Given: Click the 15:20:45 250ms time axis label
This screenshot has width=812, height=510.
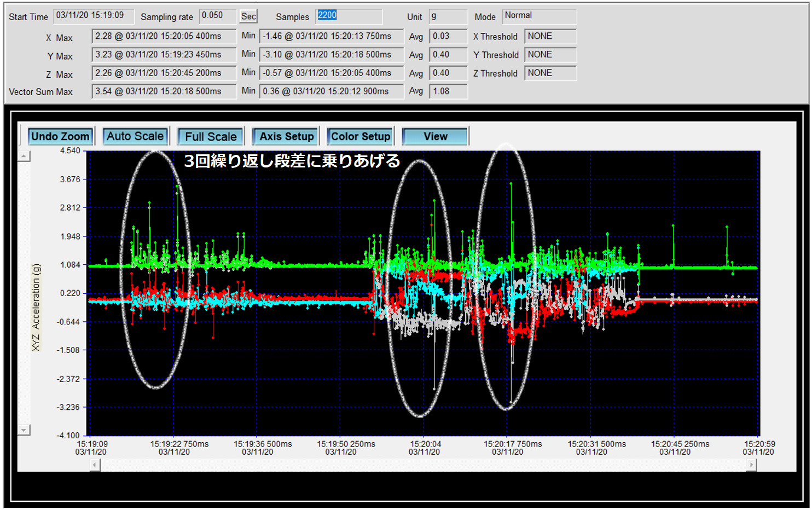Looking at the screenshot, I should pyautogui.click(x=680, y=448).
